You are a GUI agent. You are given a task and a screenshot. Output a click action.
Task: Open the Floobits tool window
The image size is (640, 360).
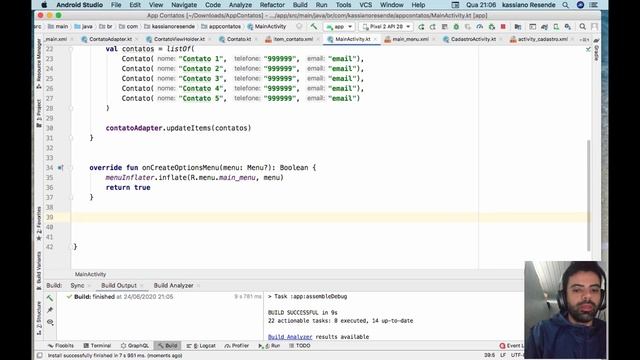tap(61, 346)
